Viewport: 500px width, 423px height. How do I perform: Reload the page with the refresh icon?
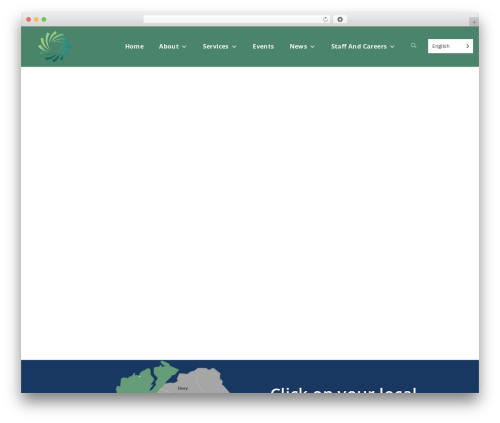coord(325,19)
